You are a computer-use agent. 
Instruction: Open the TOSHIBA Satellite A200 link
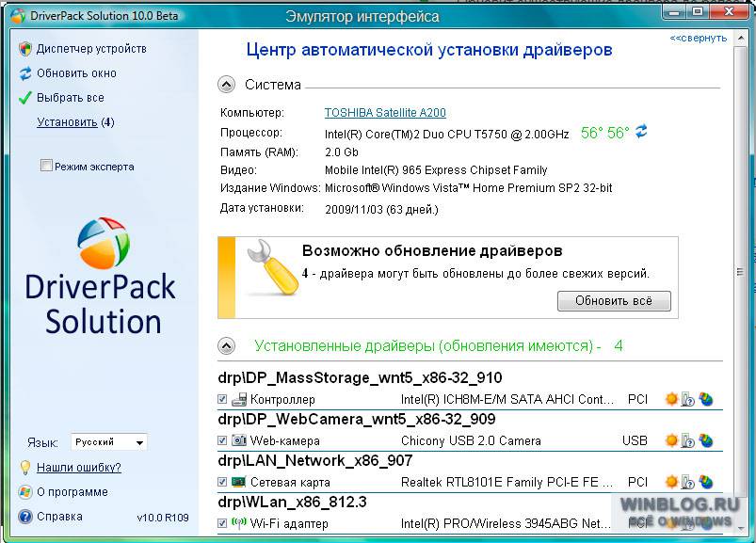(x=385, y=113)
